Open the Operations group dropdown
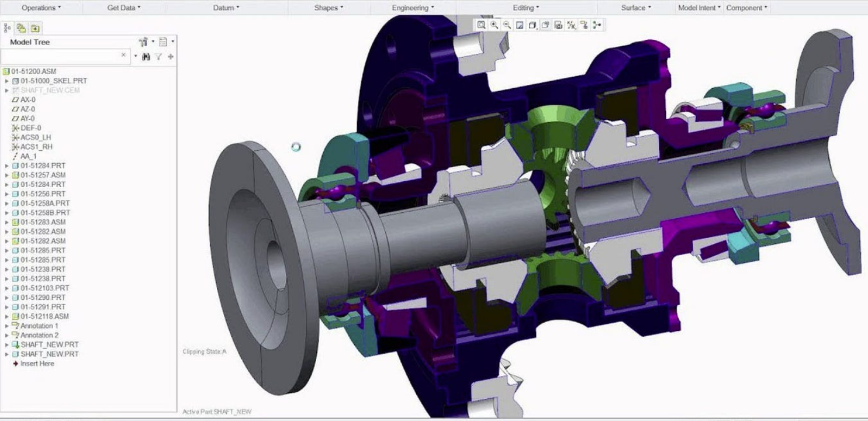The height and width of the screenshot is (421, 868). click(x=41, y=8)
